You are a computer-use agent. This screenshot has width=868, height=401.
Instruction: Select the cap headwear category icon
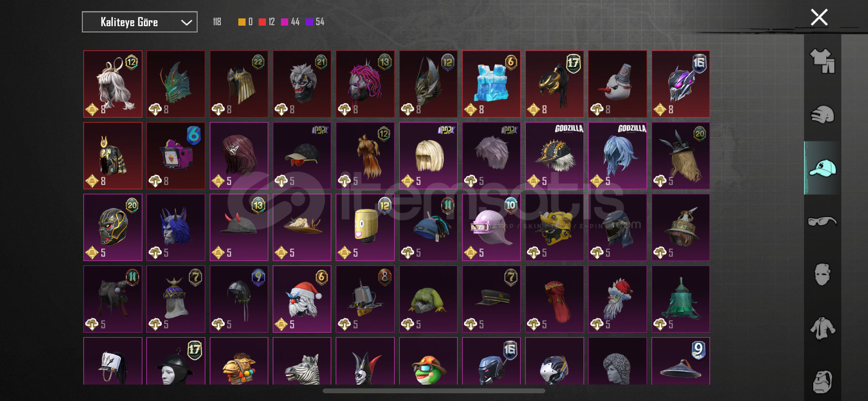click(x=822, y=168)
